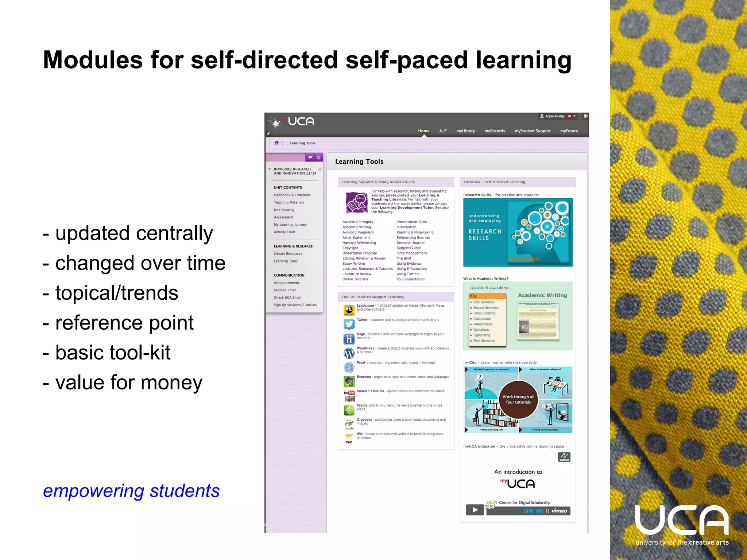Screen dimensions: 747x560
Task: Open the Using Turnitin link
Action: (408, 274)
